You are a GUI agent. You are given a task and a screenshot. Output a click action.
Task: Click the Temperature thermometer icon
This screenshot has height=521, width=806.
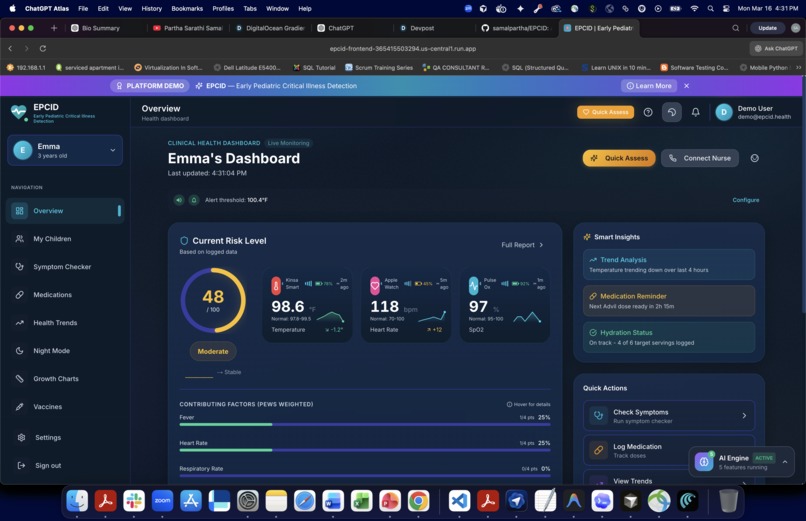pyautogui.click(x=276, y=286)
